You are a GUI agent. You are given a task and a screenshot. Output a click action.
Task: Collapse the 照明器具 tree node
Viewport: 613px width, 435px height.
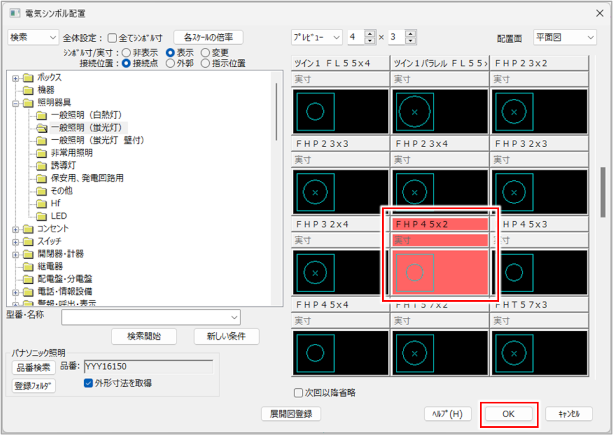pyautogui.click(x=15, y=102)
